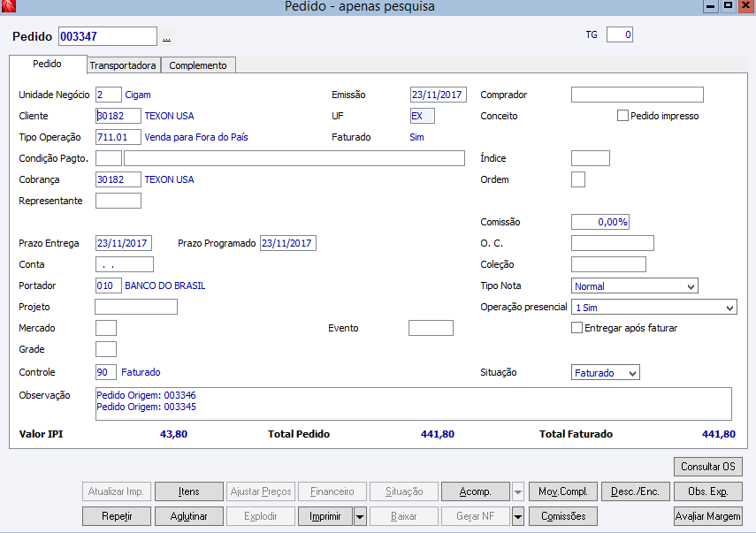Click the 'TEXON USA' text beside Cliente
756x533 pixels.
169,116
